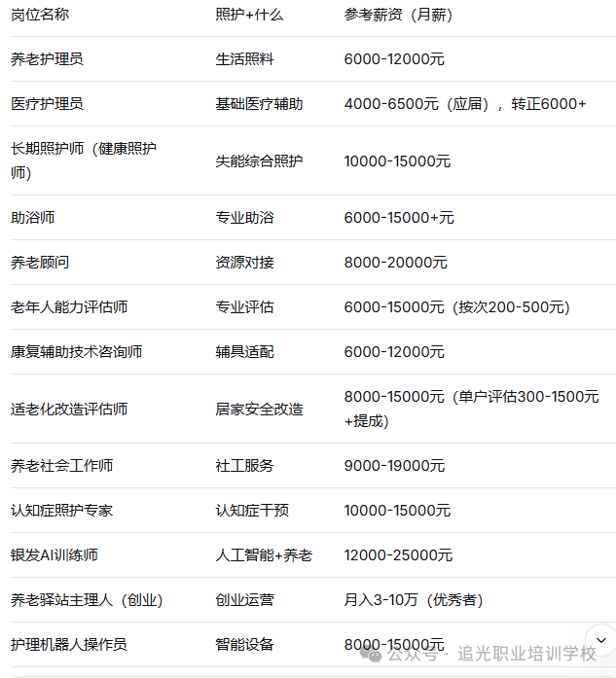The width and height of the screenshot is (616, 678).
Task: Click the job title '老年人能力评估师'
Action: click(x=69, y=307)
